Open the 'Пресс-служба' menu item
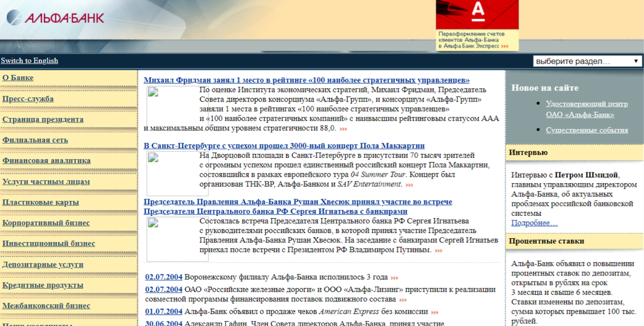 [x=28, y=99]
